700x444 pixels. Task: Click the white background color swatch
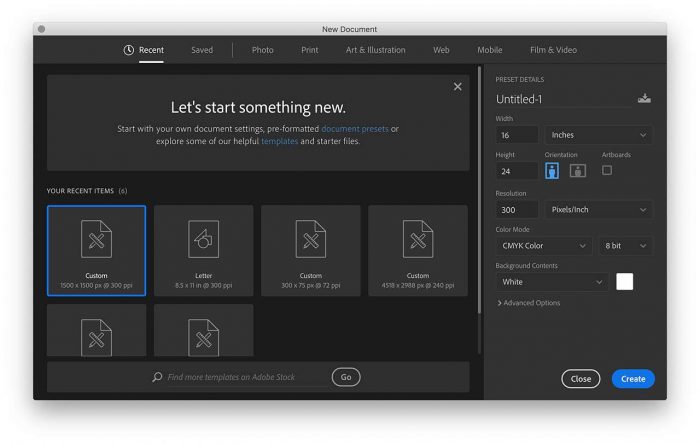[x=624, y=282]
